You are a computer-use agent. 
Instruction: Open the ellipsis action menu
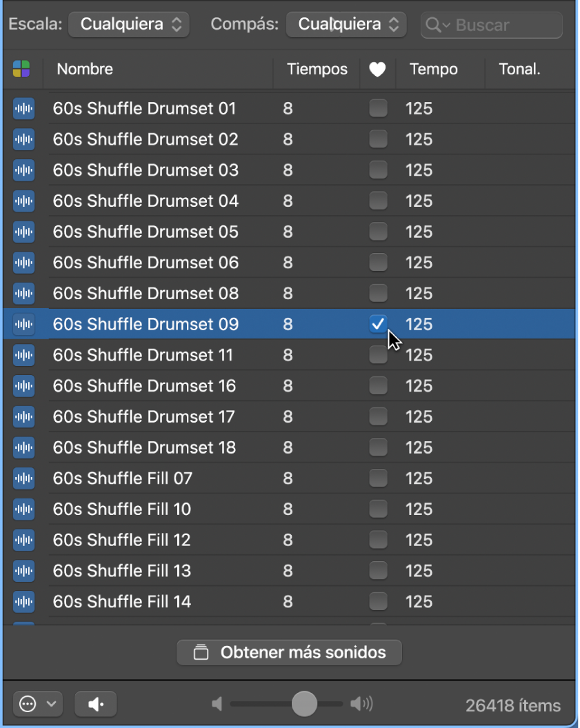[x=37, y=704]
